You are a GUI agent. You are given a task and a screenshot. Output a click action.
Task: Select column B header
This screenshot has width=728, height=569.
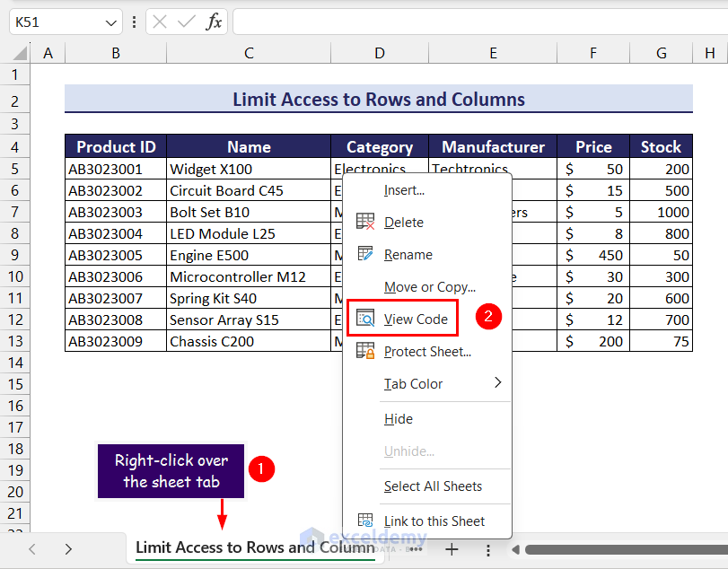(x=116, y=53)
